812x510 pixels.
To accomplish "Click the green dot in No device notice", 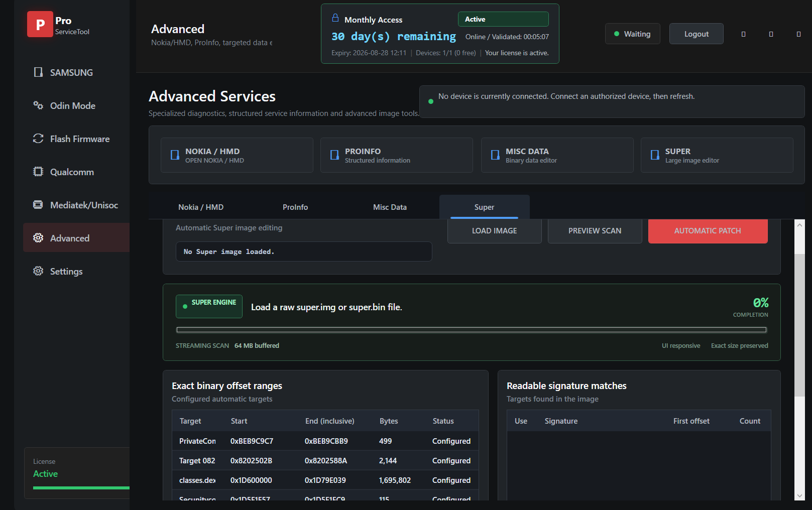I will 431,101.
